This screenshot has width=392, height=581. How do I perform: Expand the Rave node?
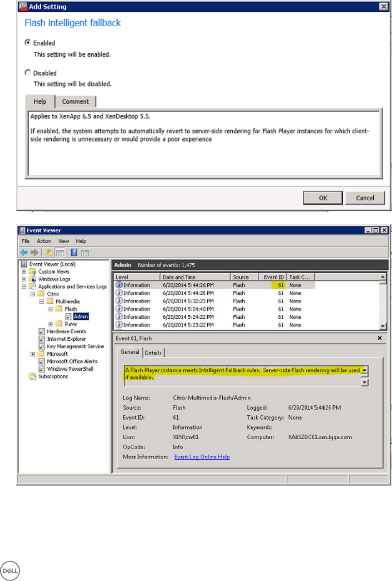[x=50, y=324]
